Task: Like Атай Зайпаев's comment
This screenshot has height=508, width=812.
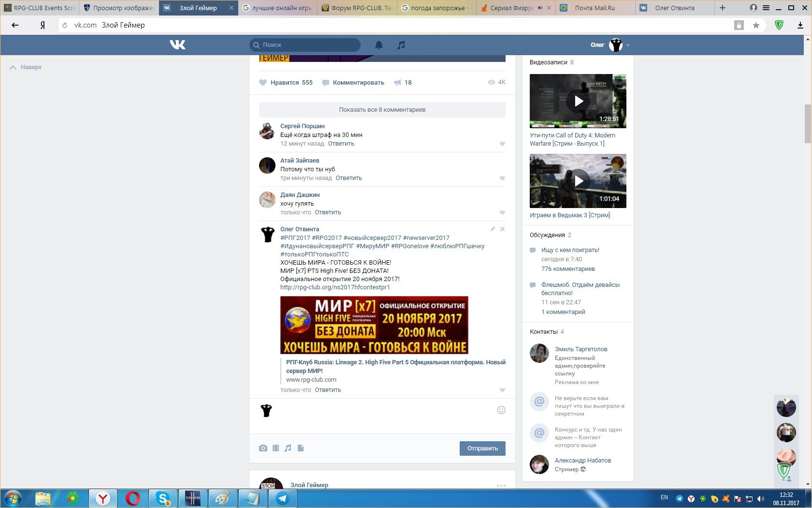Action: point(502,178)
